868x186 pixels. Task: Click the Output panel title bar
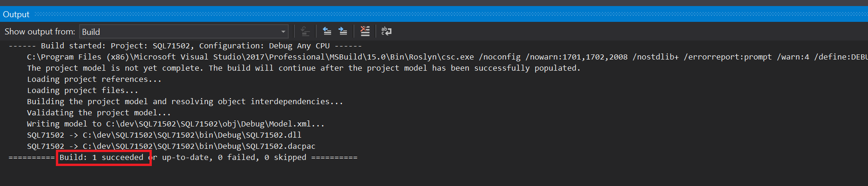[16, 14]
